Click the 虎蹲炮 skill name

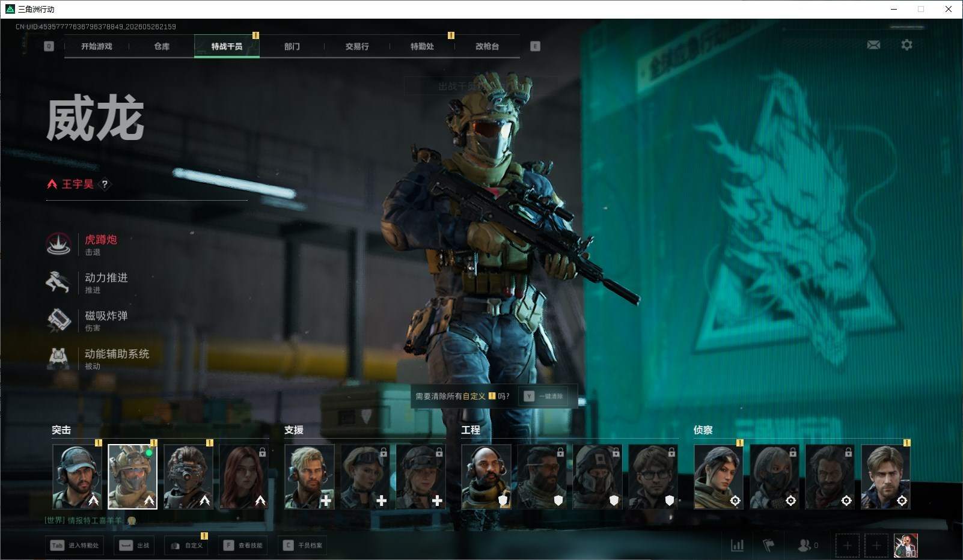point(101,240)
